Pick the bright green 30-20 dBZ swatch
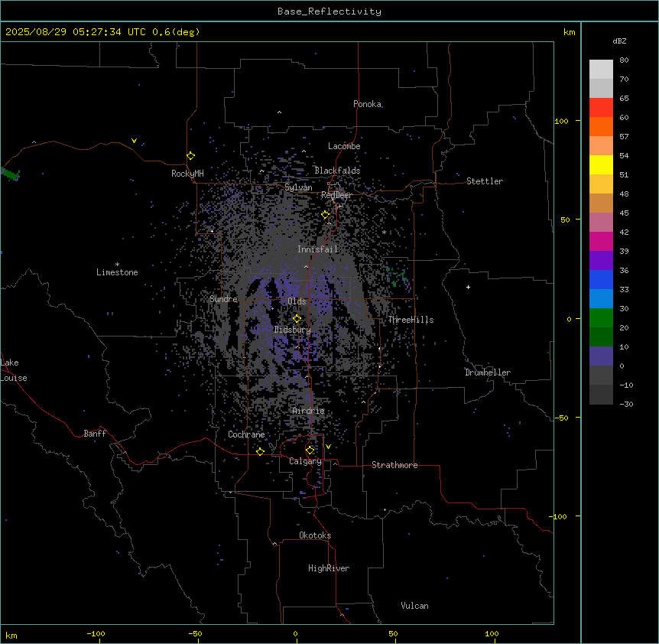Screen dimensions: 659x644 [x=601, y=318]
